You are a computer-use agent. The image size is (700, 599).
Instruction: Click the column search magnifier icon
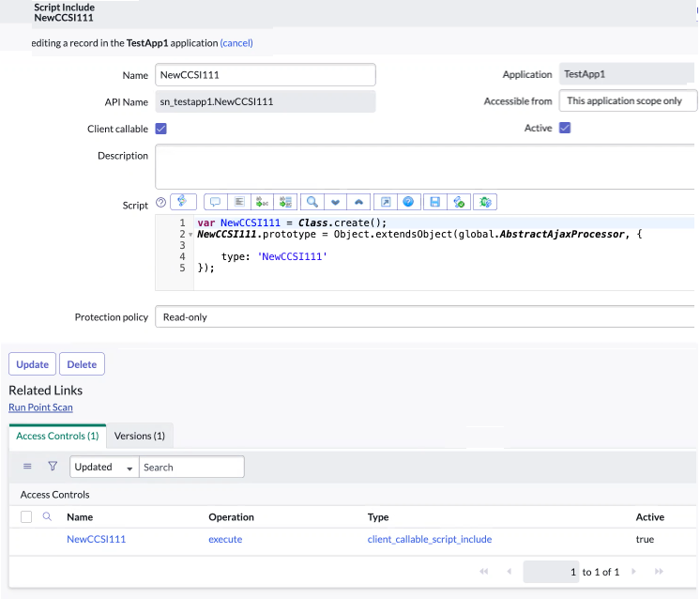(x=47, y=516)
